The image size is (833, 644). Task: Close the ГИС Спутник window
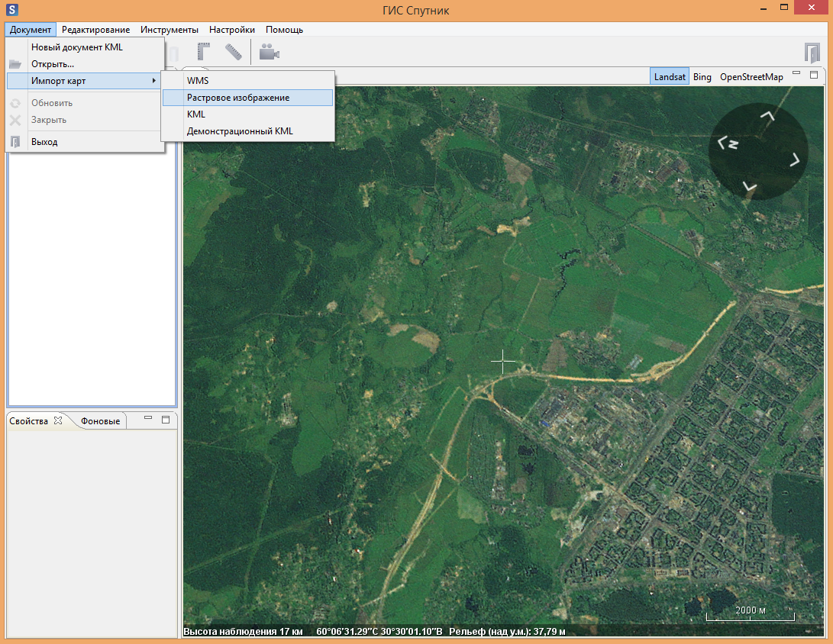point(811,8)
